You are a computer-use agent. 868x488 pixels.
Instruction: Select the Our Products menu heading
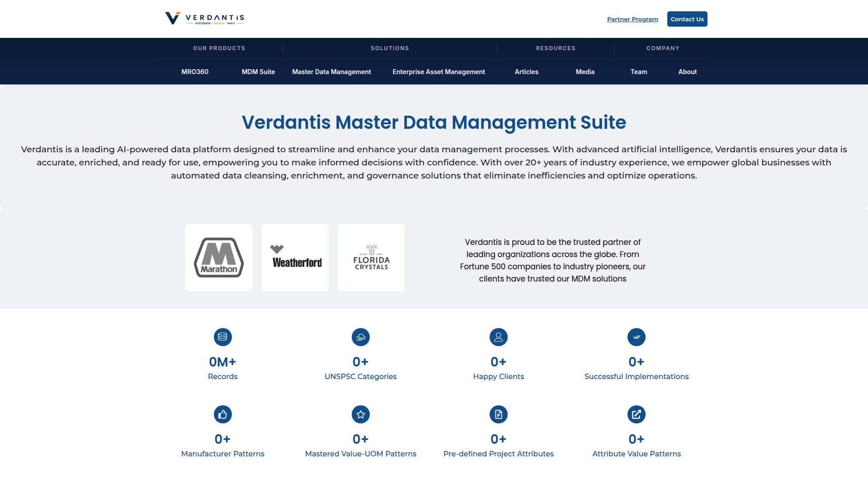coord(219,48)
